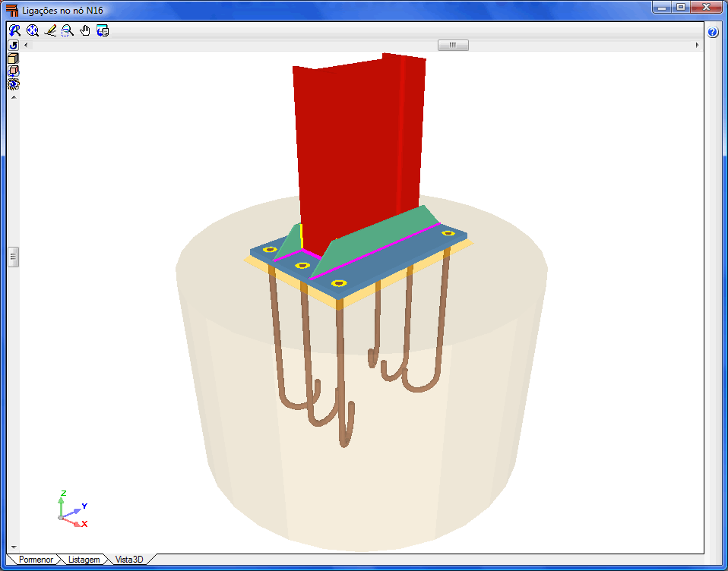
Task: Click the up arrow of vertical slider
Action: (14, 97)
